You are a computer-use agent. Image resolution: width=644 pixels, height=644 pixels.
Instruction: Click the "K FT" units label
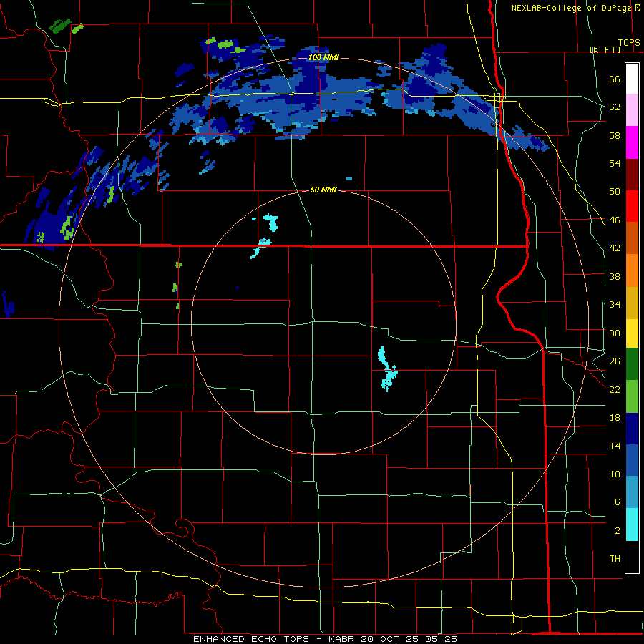605,49
